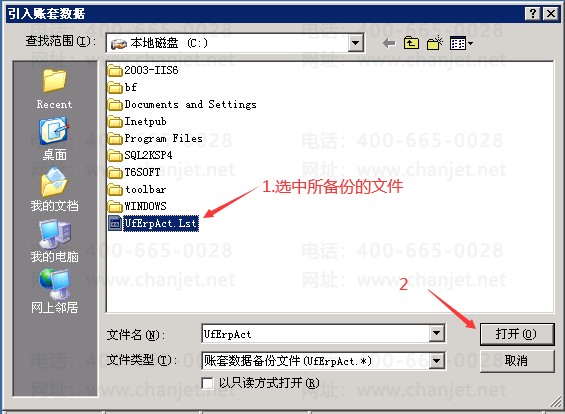Select 我的电脑 in places bar

click(54, 241)
